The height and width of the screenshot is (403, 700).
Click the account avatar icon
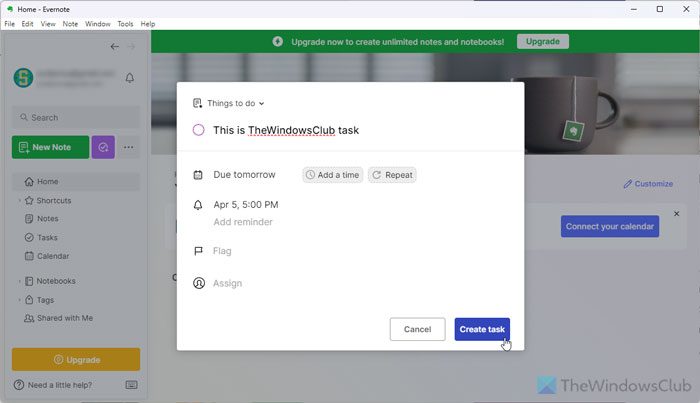[23, 78]
